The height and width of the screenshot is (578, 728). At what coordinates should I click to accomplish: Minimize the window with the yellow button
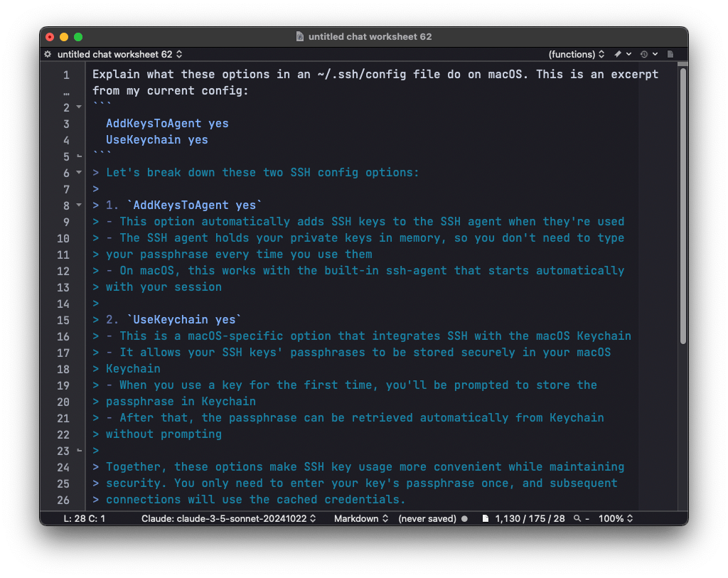point(64,37)
